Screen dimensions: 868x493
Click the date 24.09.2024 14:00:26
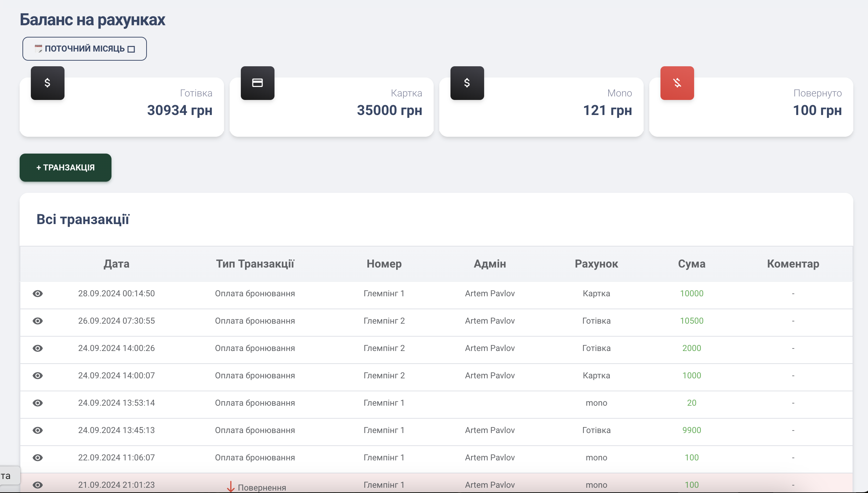pos(116,348)
